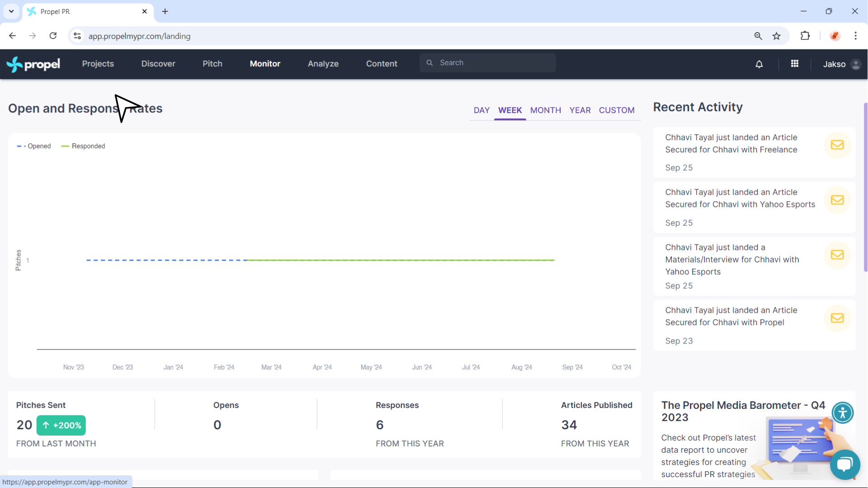Click the Propel logo
Image resolution: width=868 pixels, height=488 pixels.
(33, 64)
